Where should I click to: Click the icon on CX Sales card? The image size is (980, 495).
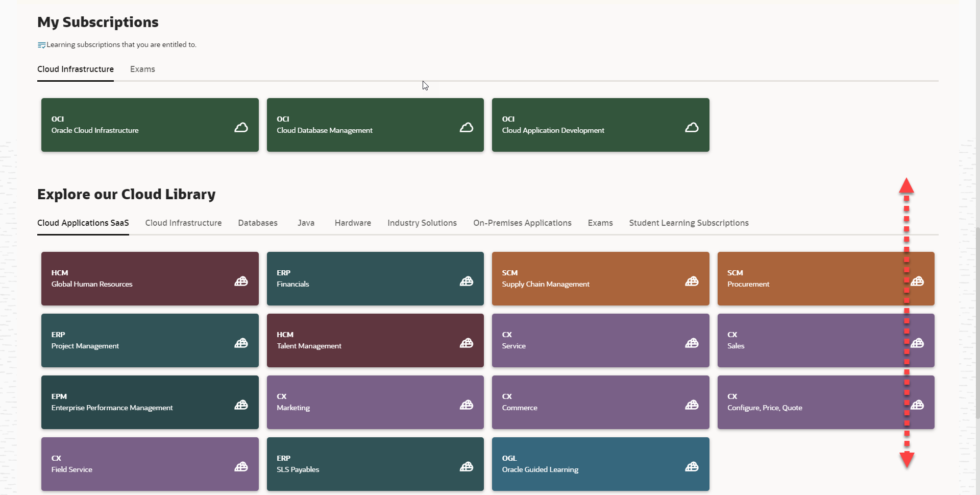click(917, 343)
